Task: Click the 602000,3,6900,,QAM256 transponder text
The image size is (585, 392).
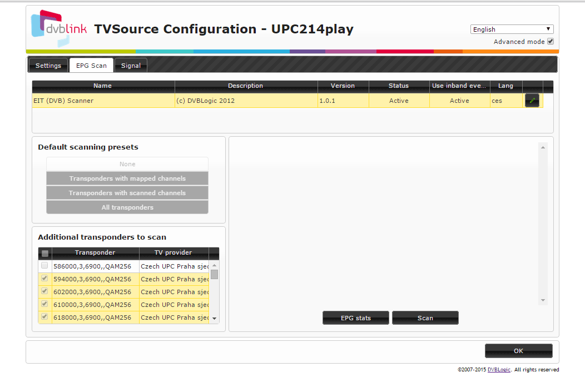Action: [92, 292]
